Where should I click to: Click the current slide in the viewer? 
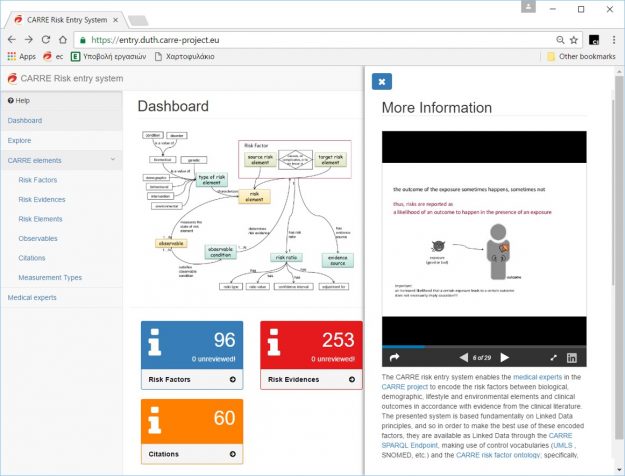coord(484,240)
